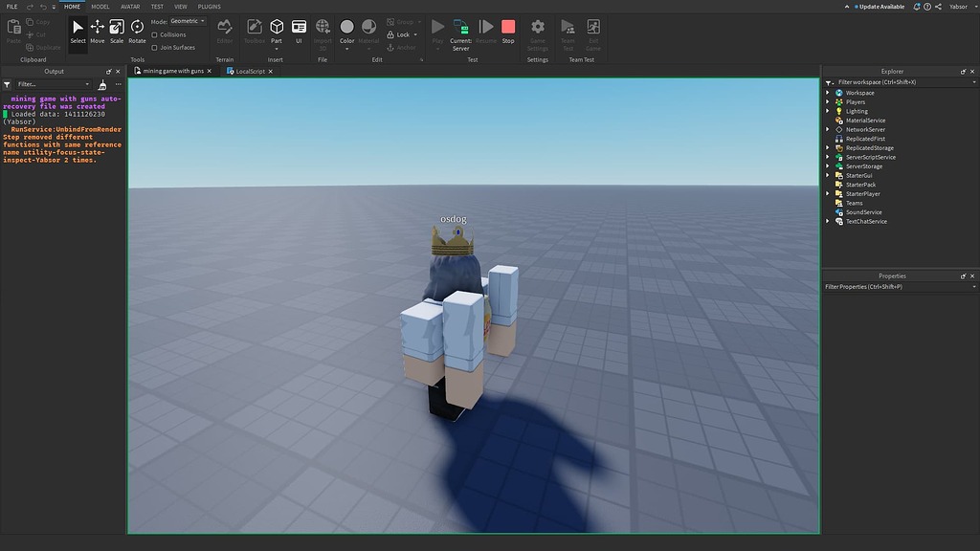Open the FILE menu
980x551 pixels.
tap(11, 6)
